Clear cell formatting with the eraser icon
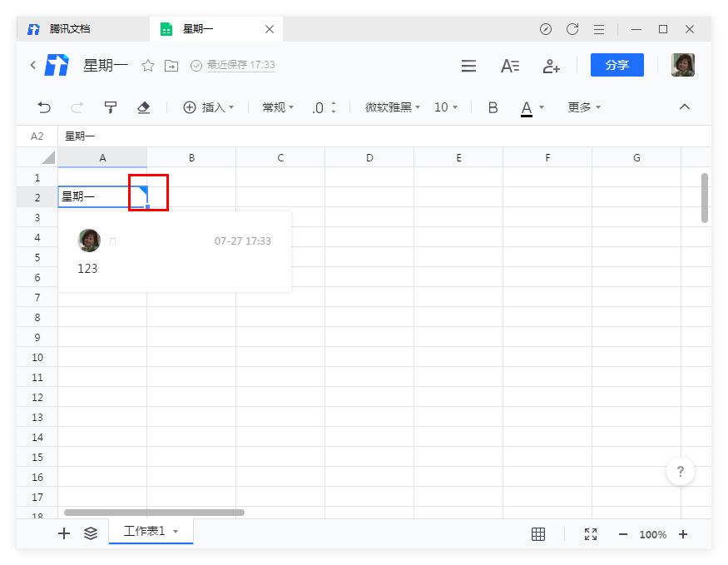Viewport: 728px width, 565px height. pyautogui.click(x=143, y=107)
